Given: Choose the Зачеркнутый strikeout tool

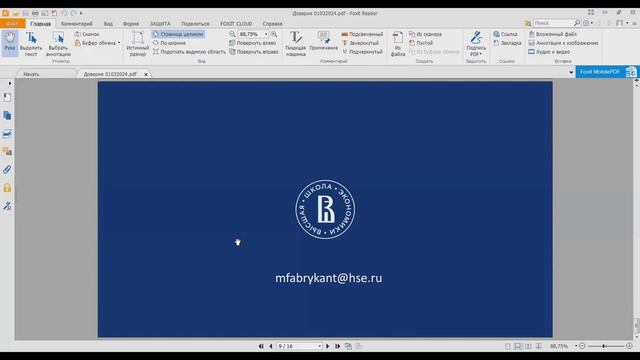Looking at the screenshot, I should coord(360,43).
